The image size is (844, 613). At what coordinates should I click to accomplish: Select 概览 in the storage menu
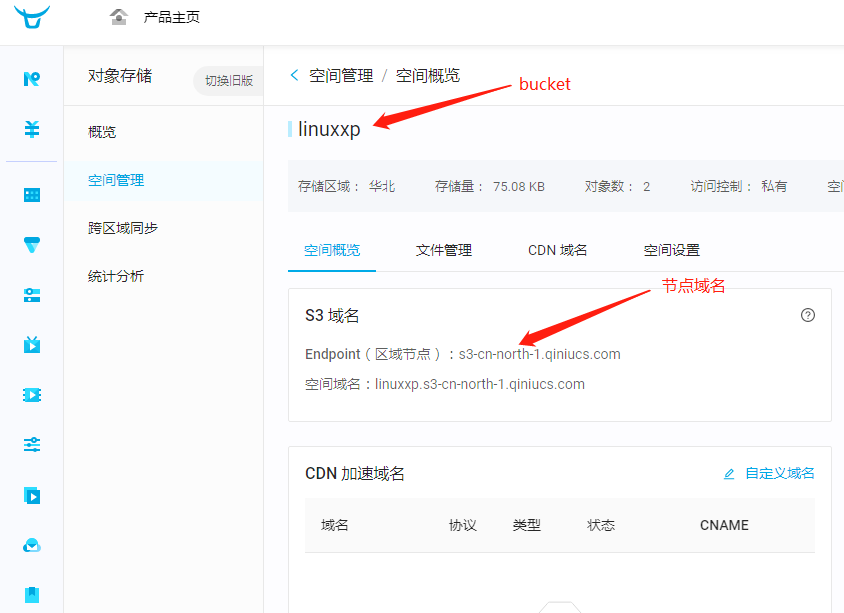click(x=102, y=132)
